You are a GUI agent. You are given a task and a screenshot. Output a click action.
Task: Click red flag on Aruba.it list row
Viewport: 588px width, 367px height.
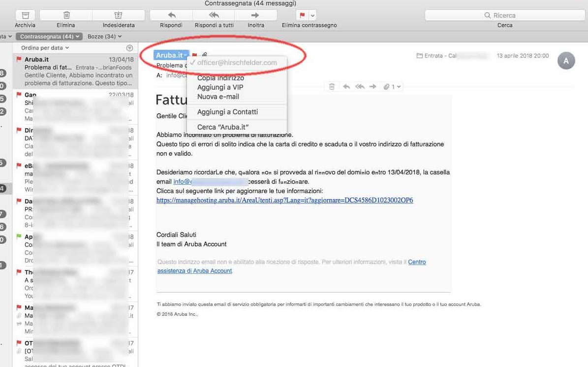(x=19, y=59)
